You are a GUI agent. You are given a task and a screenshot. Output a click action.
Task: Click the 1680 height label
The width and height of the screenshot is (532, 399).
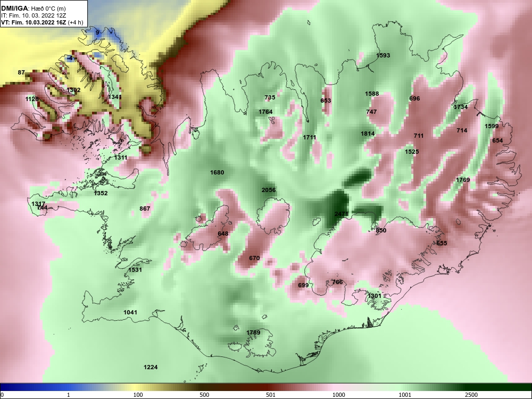pyautogui.click(x=217, y=172)
